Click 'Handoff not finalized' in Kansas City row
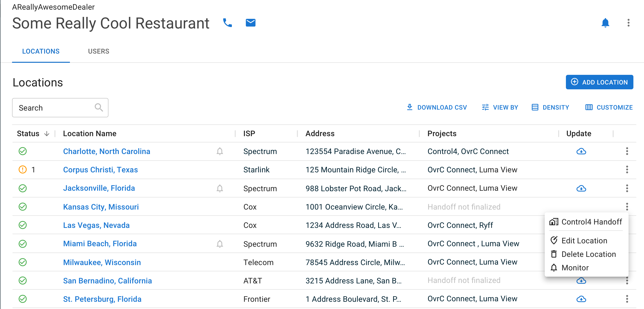Viewport: 644px width, 309px height. pyautogui.click(x=464, y=207)
